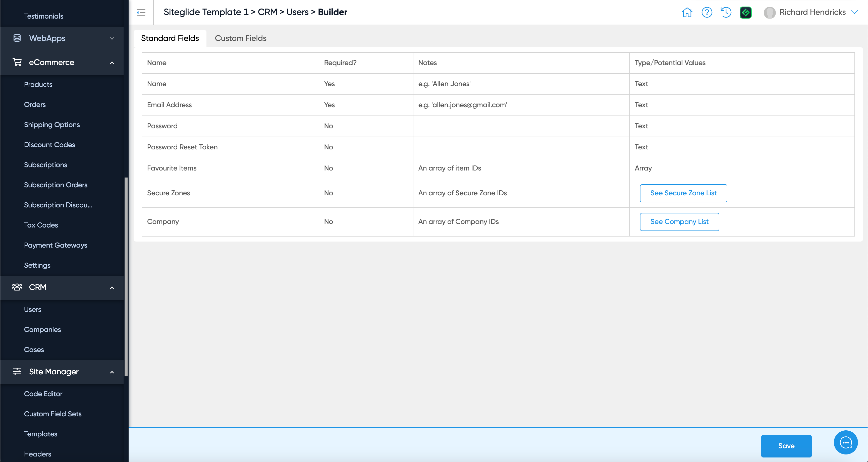Viewport: 868px width, 462px height.
Task: Collapse the sidebar with the menu toggle icon
Action: 141,13
